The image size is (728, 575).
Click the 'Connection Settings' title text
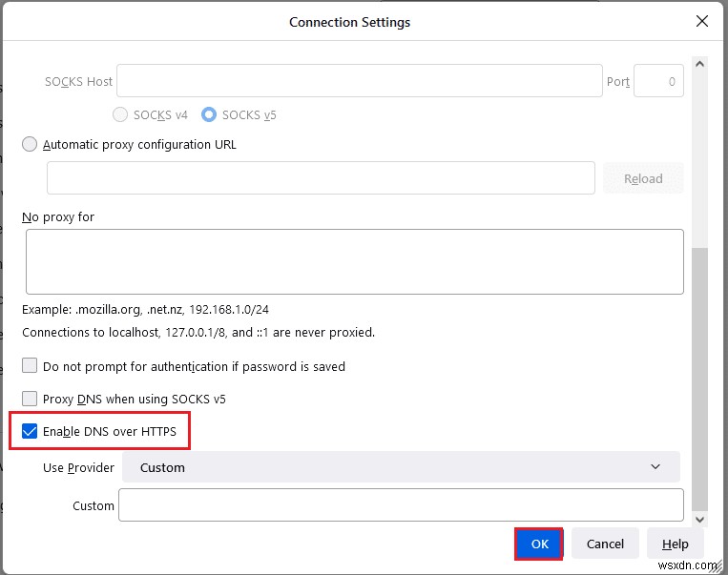click(x=349, y=22)
